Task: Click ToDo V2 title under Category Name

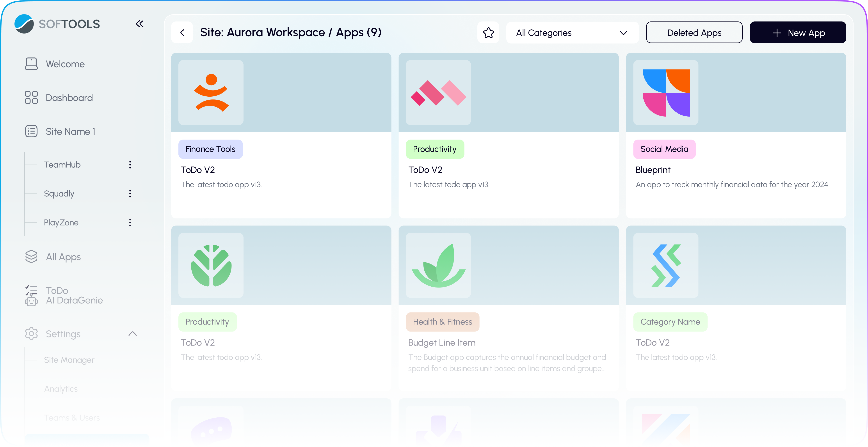Action: pyautogui.click(x=653, y=342)
